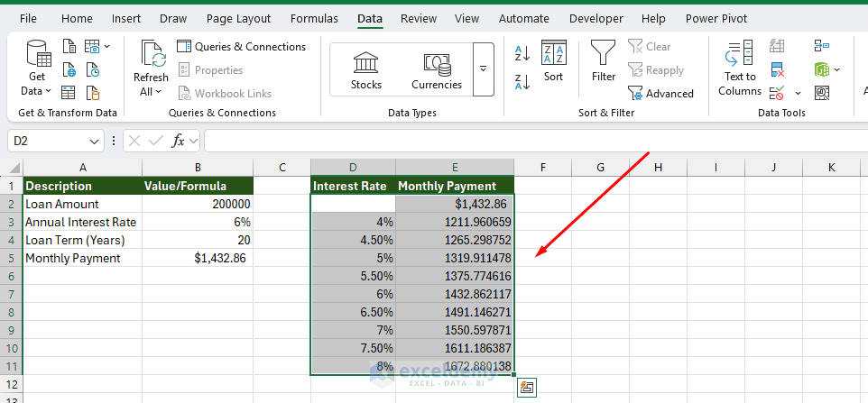Click the Automate tab
Viewport: 868px width, 403px height.
[523, 19]
